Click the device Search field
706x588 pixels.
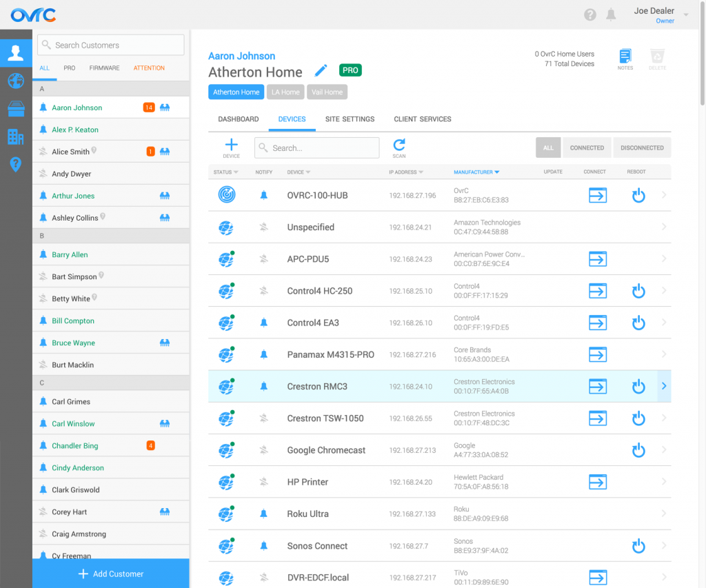coord(316,148)
